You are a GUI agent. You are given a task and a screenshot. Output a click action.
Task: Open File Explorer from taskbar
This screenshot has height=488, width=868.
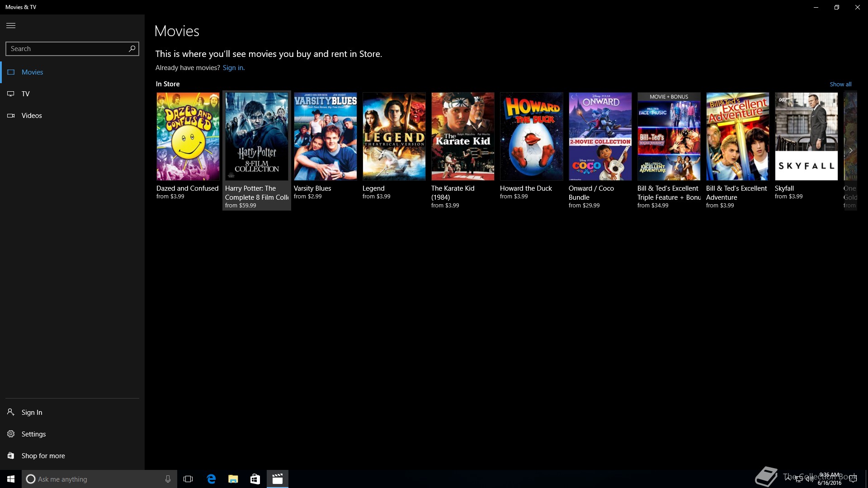pyautogui.click(x=233, y=479)
